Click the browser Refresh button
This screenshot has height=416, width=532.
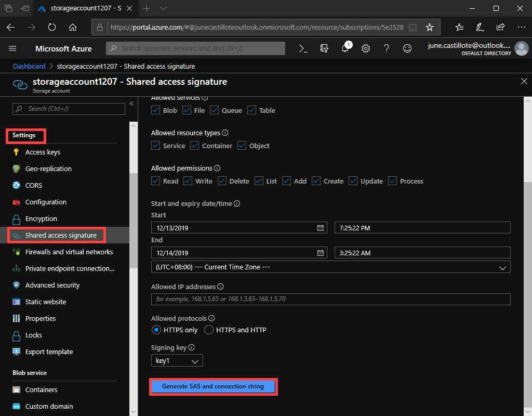click(x=52, y=27)
